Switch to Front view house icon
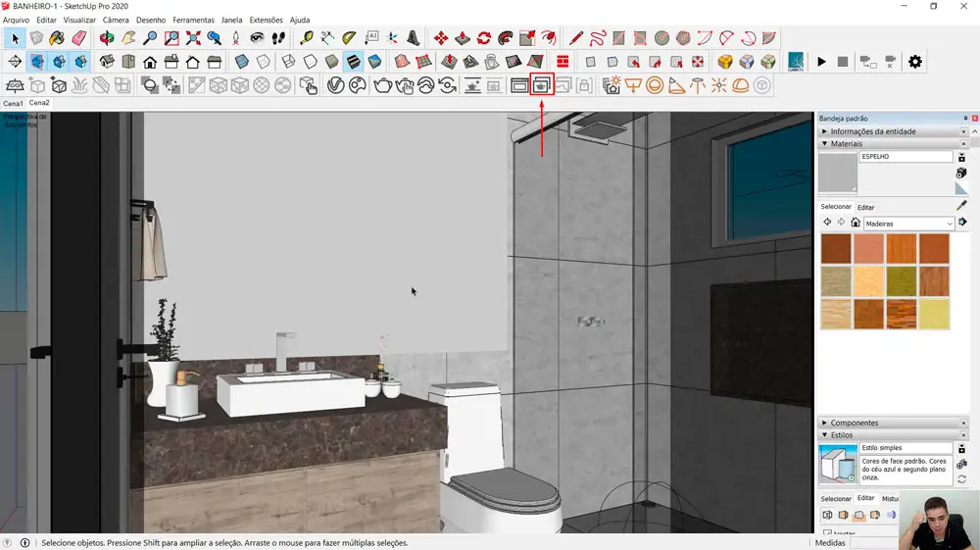This screenshot has height=550, width=980. [150, 62]
